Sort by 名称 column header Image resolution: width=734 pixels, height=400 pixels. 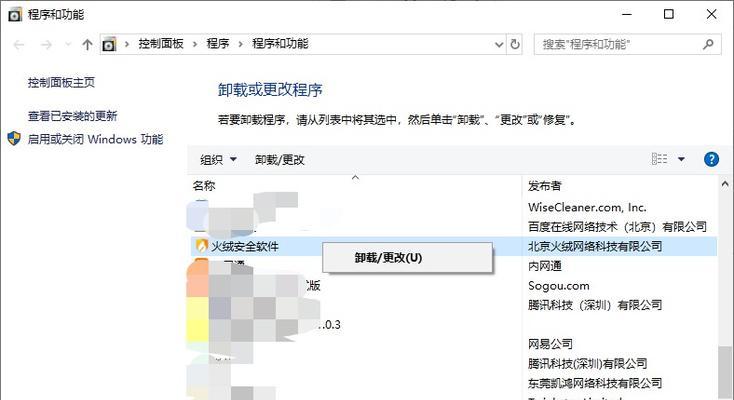click(204, 186)
